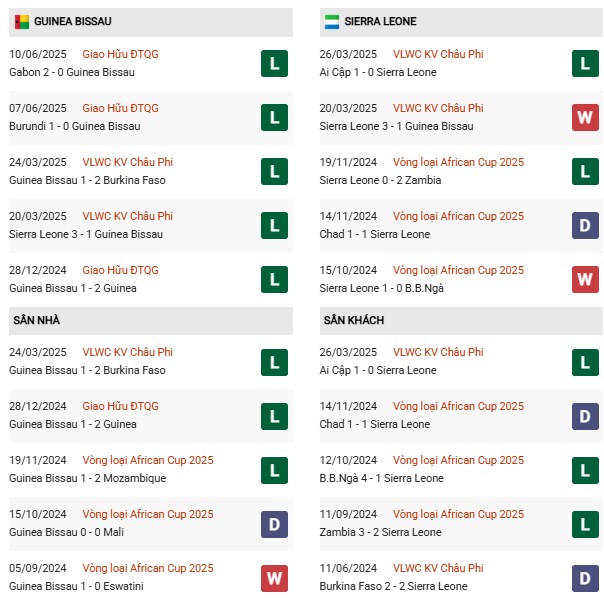This screenshot has height=598, width=604.
Task: Click the L badge for Sierra Leone 0 - 2 Zambia
Action: click(x=585, y=172)
